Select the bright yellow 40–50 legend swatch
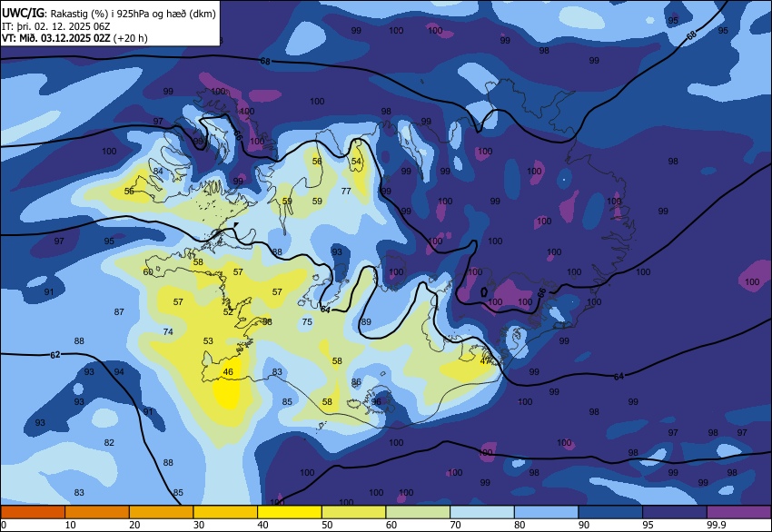This screenshot has width=772, height=532. [x=290, y=512]
